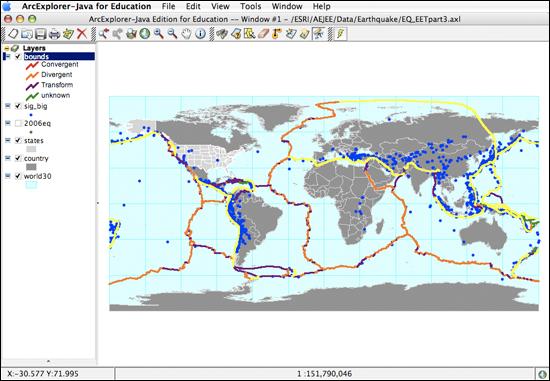This screenshot has width=550, height=381.
Task: Select the country layer name
Action: click(36, 158)
